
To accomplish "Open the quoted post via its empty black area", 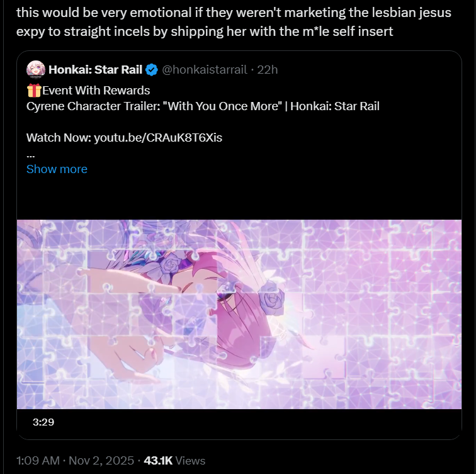I will click(x=239, y=197).
